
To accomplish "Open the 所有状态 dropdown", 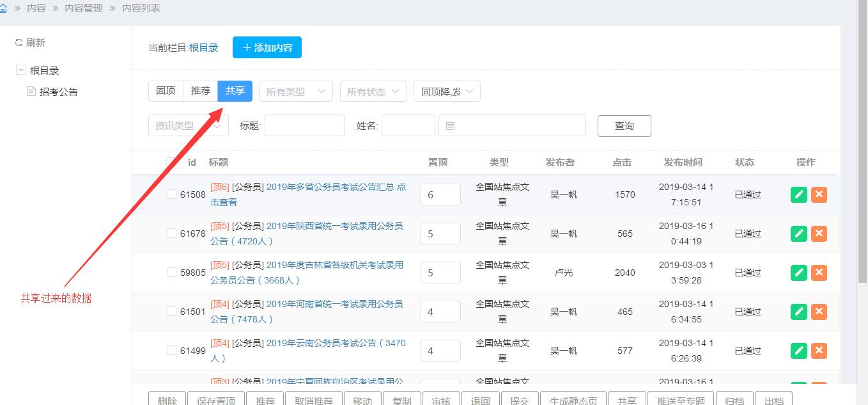I will coord(373,91).
